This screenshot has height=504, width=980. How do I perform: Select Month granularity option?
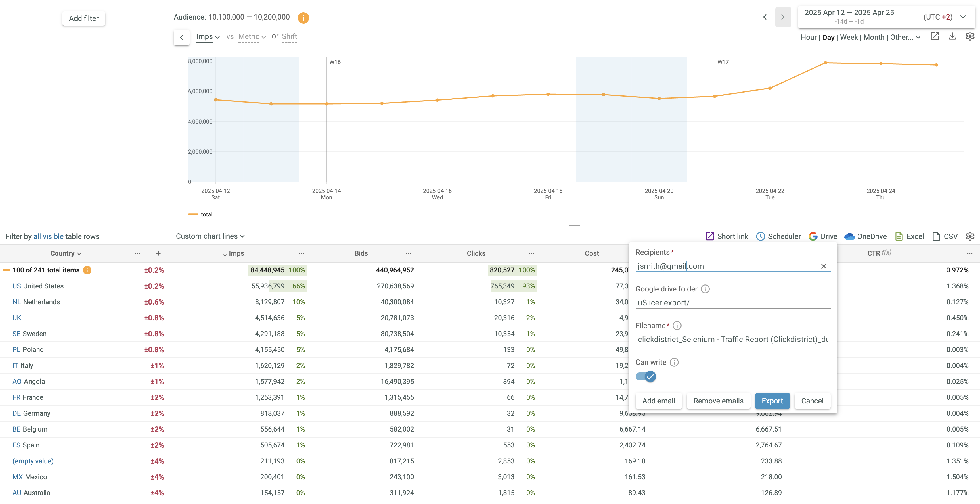[x=874, y=37]
